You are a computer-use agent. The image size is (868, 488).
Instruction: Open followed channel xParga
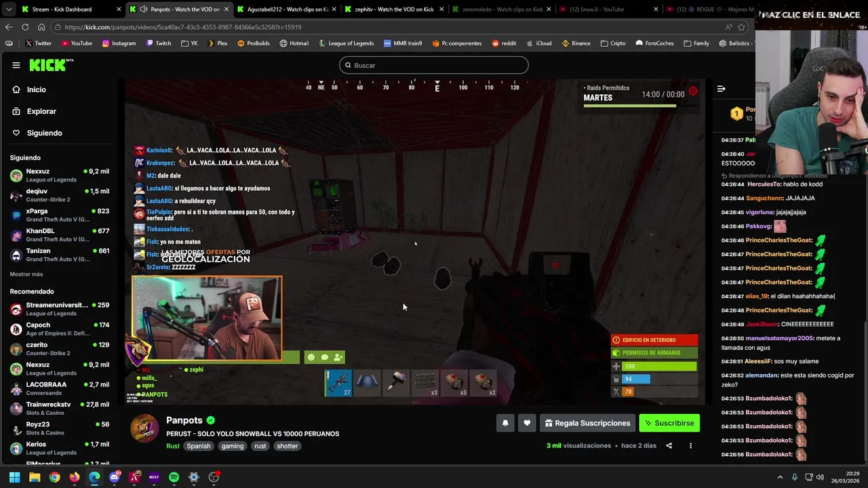(x=60, y=215)
